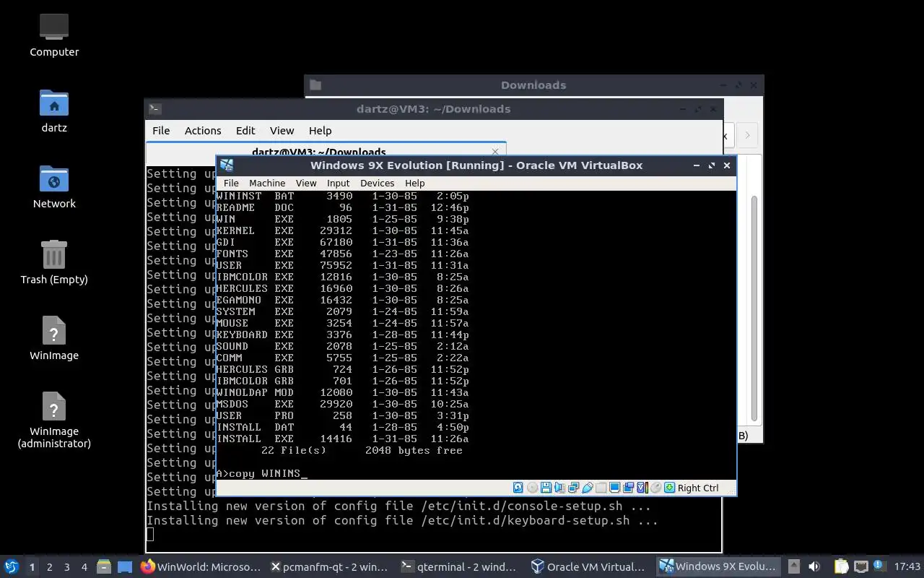Image resolution: width=924 pixels, height=578 pixels.
Task: Click the mouse integration indicator in VirtualBox status bar
Action: (655, 488)
